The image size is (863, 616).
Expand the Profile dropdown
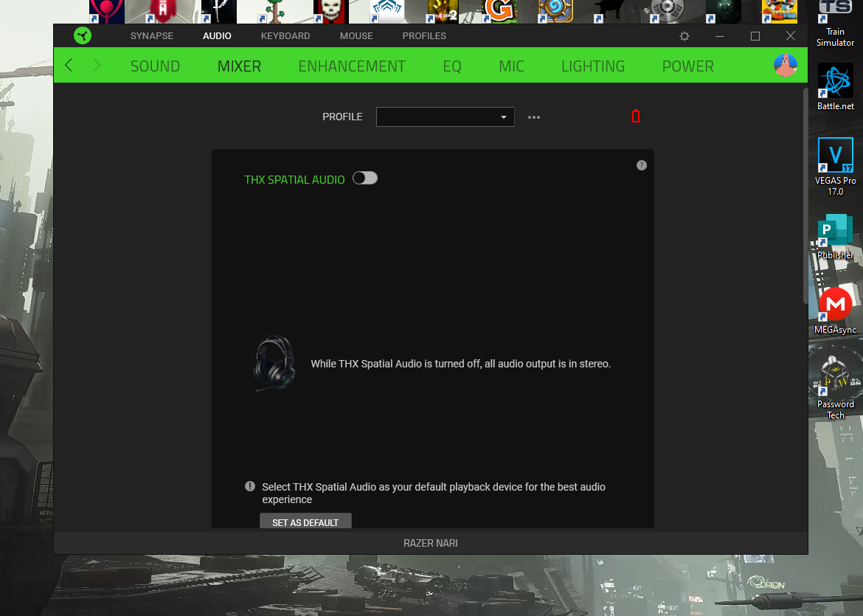[x=446, y=117]
